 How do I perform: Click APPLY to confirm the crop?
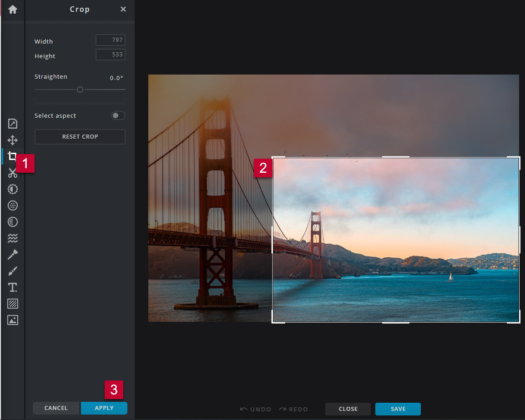(104, 408)
